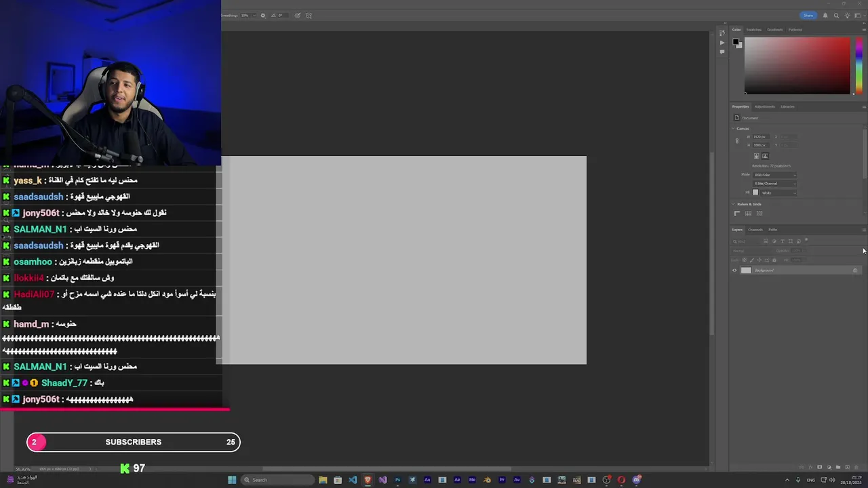The image size is (868, 488).
Task: Create new fill or adjustment layer icon
Action: point(829,467)
